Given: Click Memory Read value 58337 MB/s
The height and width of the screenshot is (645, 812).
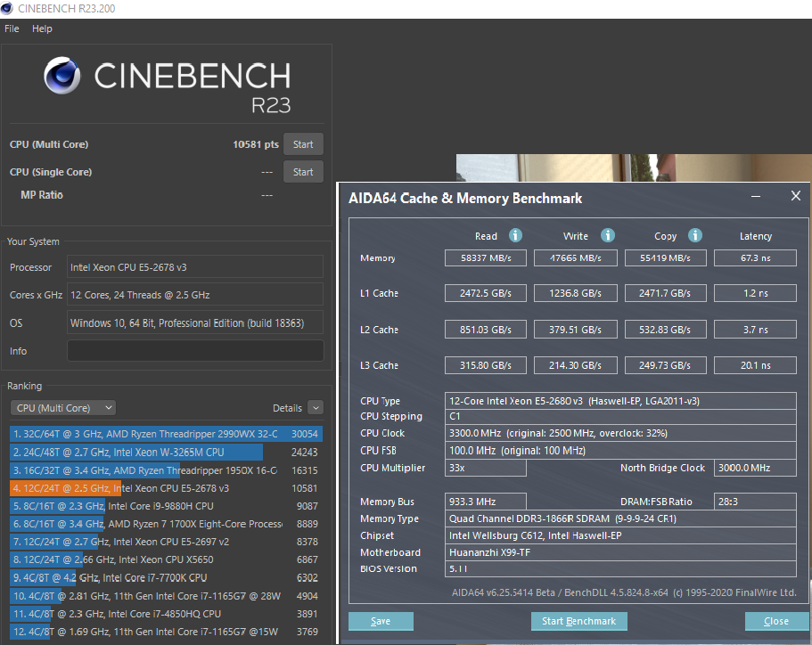Looking at the screenshot, I should [486, 257].
